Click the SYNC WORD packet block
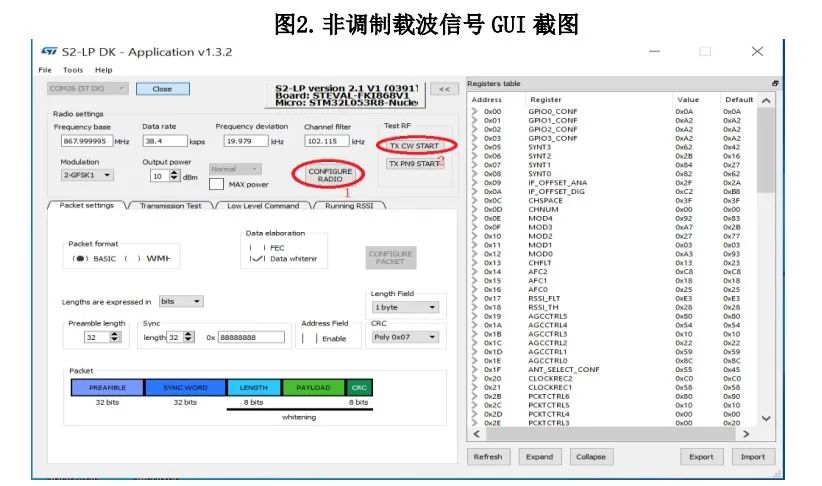822x486 pixels. (185, 387)
